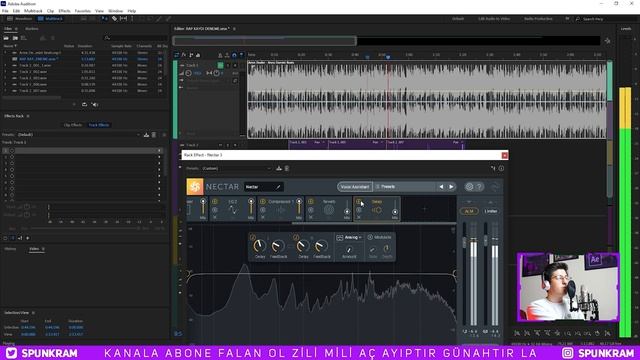Viewport: 640px width, 360px height.
Task: Switch to the Markers tab
Action: [x=31, y=29]
